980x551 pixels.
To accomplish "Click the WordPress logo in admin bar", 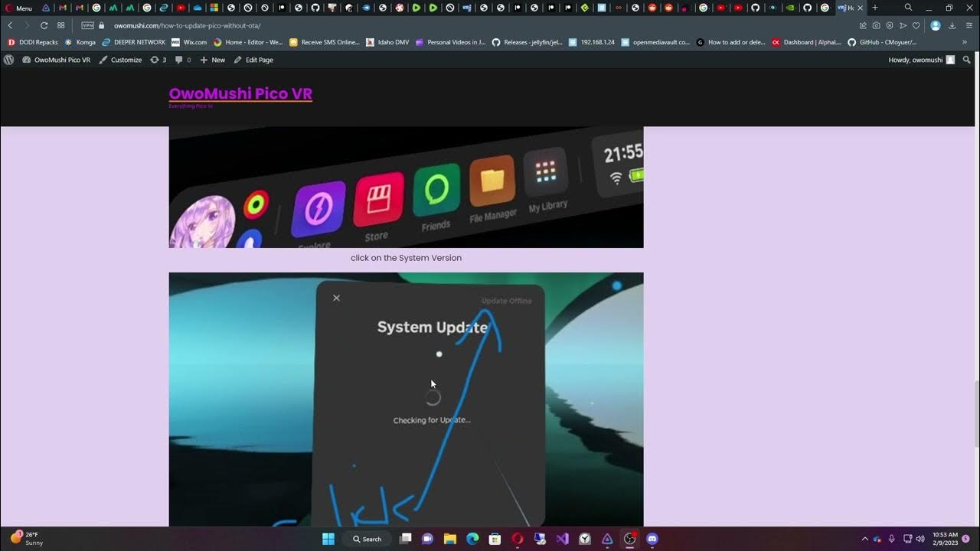I will point(9,60).
